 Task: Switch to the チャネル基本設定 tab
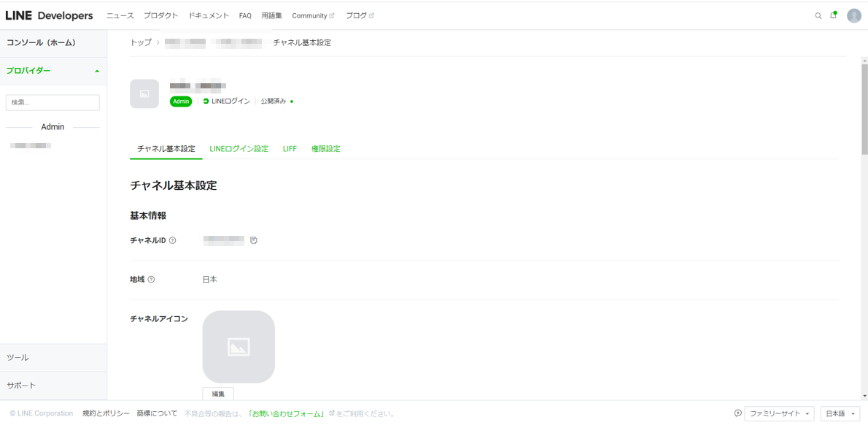tap(166, 149)
